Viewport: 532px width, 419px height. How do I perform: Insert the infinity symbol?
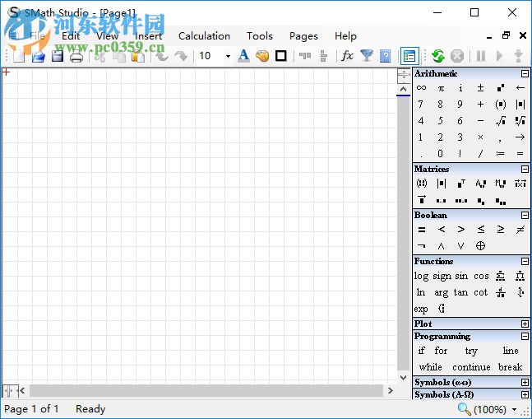(x=421, y=87)
